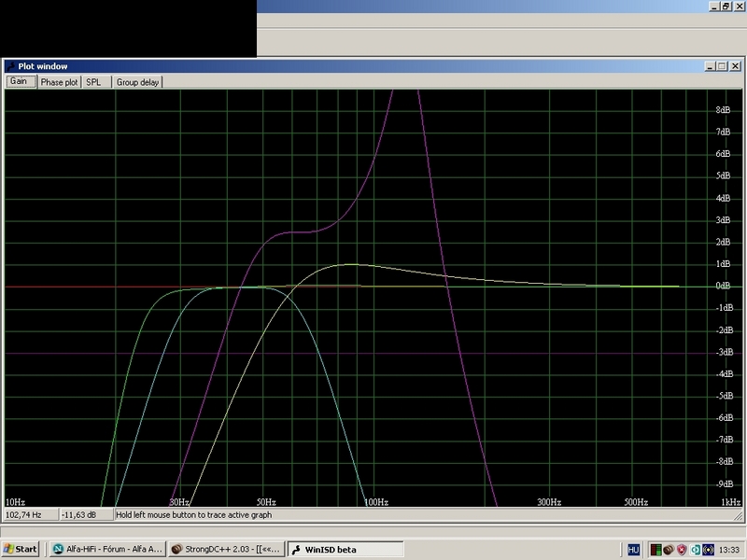Click the Plot window title bar icon
The image size is (747, 560).
(10, 66)
